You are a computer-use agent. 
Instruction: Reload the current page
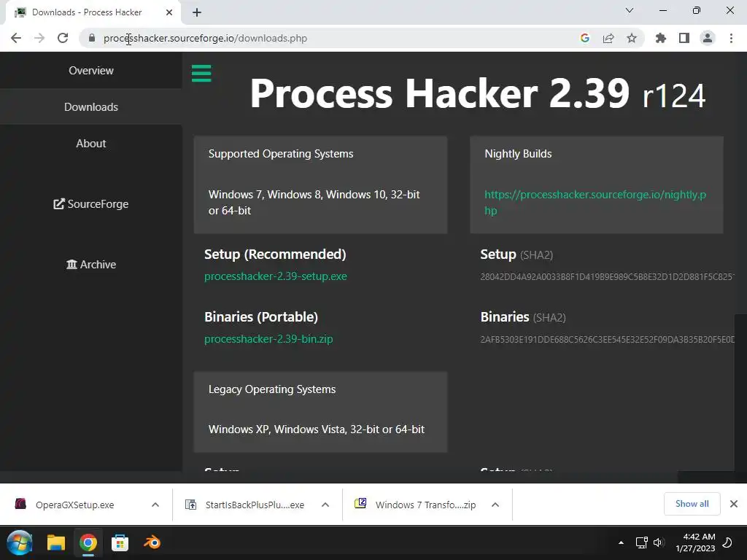click(x=63, y=38)
